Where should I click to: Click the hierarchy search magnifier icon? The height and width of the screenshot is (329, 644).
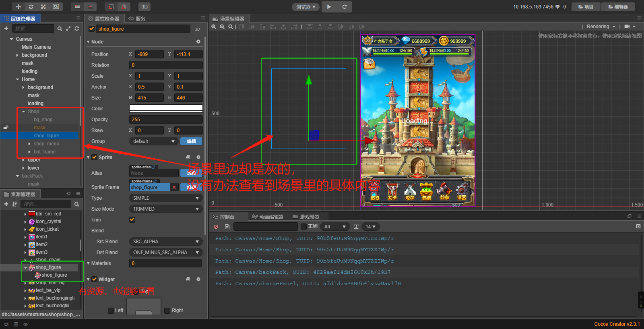[60, 29]
